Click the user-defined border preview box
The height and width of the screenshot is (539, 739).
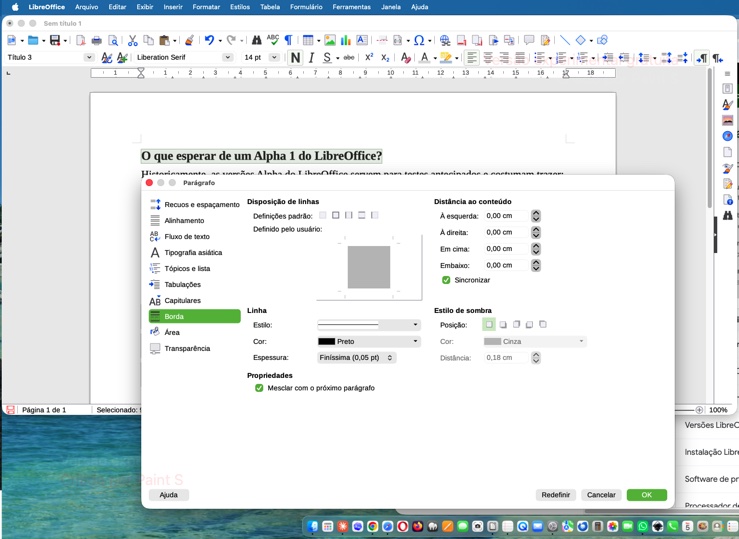point(369,267)
